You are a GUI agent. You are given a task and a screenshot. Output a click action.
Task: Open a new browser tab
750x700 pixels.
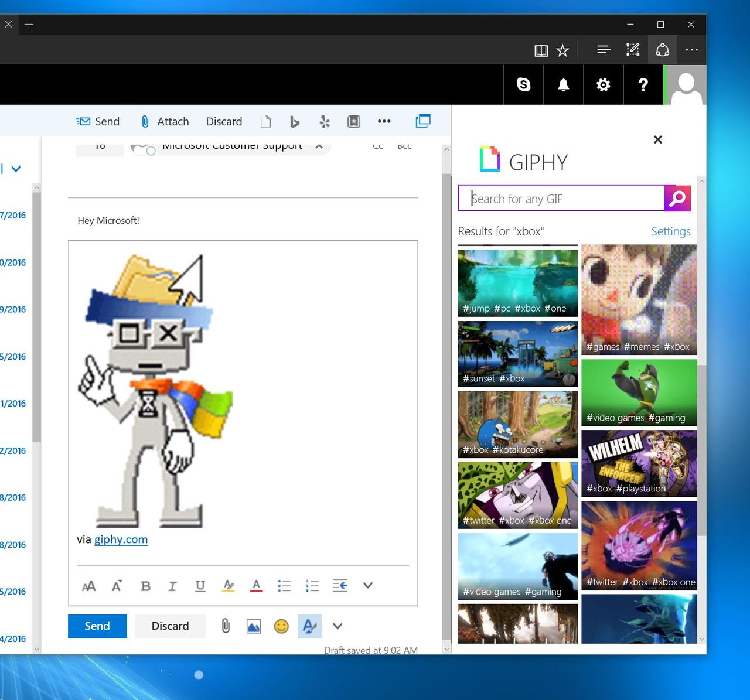click(x=29, y=25)
